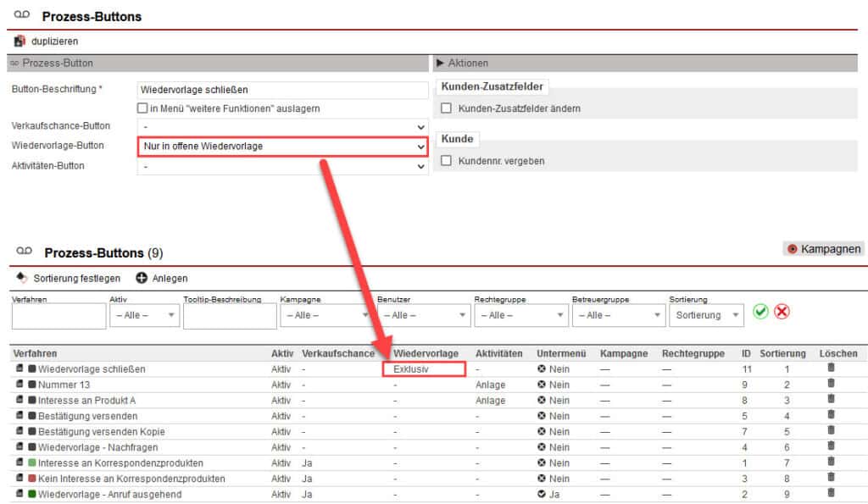Click into the Verfahren filter input field
Viewport: 868px width, 504px height.
click(57, 315)
